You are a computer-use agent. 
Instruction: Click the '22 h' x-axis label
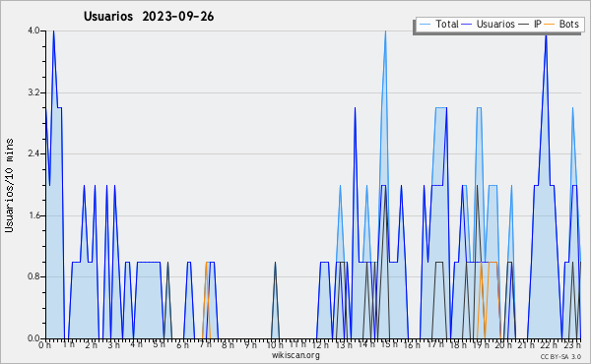click(549, 344)
